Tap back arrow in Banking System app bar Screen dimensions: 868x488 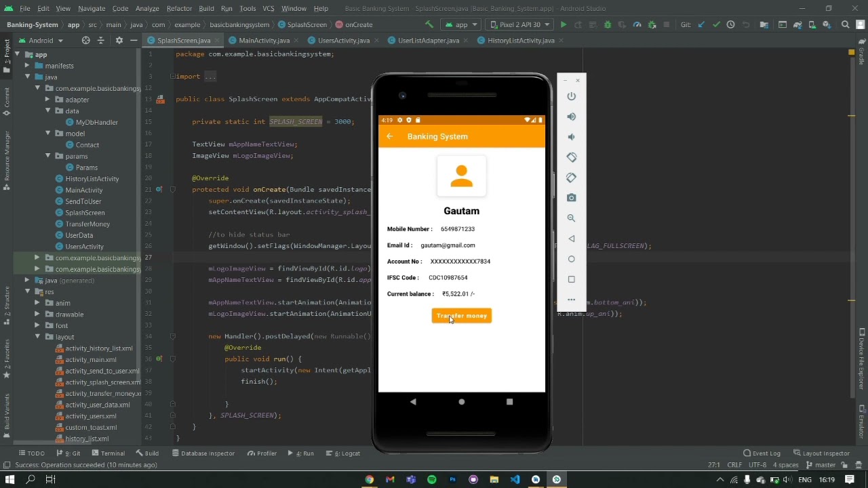click(x=390, y=137)
